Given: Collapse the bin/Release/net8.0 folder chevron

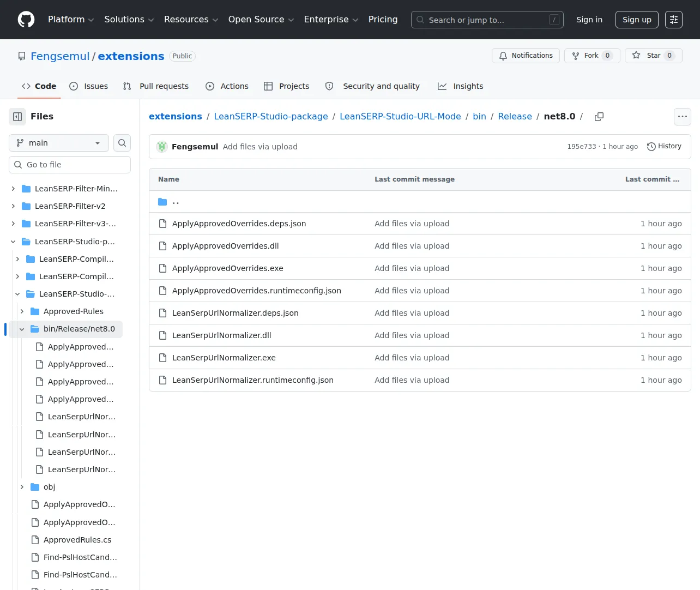Looking at the screenshot, I should (x=22, y=329).
